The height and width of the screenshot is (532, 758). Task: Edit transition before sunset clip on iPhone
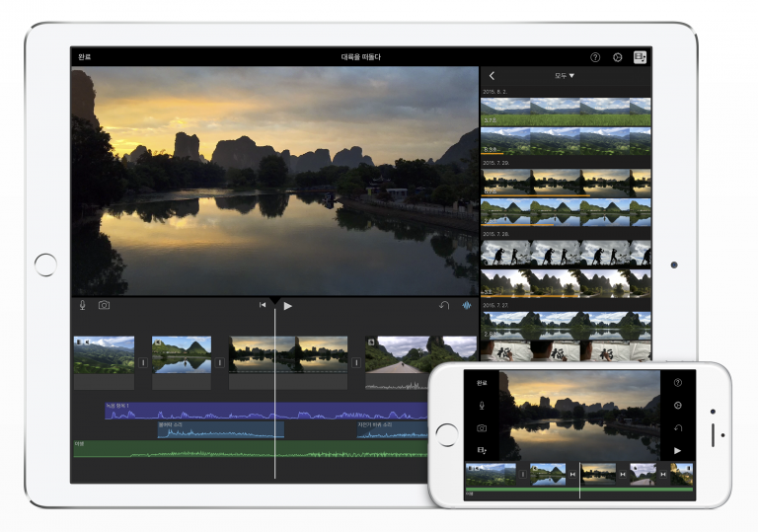click(x=572, y=475)
